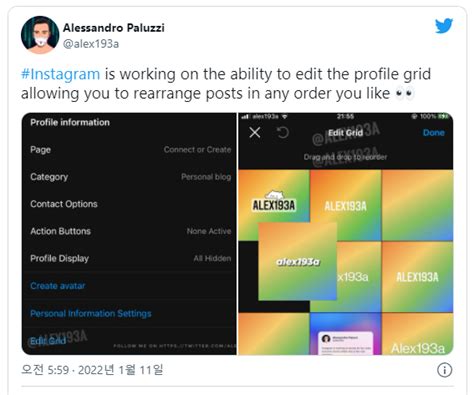Click the Twitter bird logo
Screen dimensions: 474x395
tap(444, 26)
